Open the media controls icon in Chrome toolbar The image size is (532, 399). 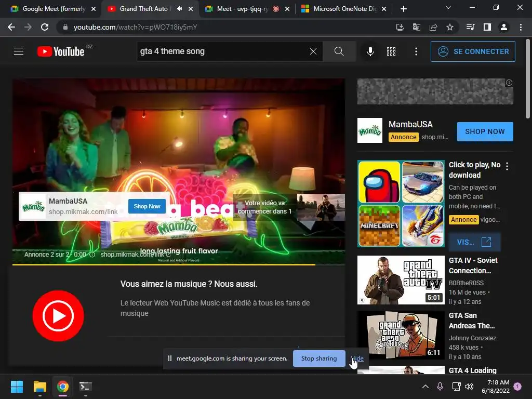[471, 27]
